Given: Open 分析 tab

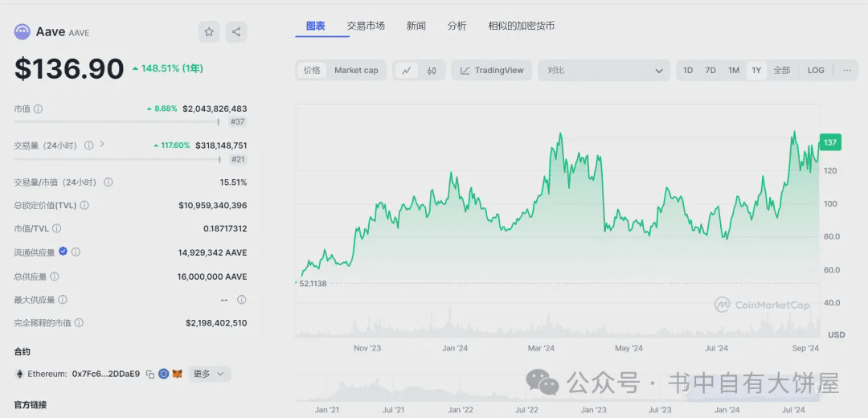Looking at the screenshot, I should click(457, 26).
